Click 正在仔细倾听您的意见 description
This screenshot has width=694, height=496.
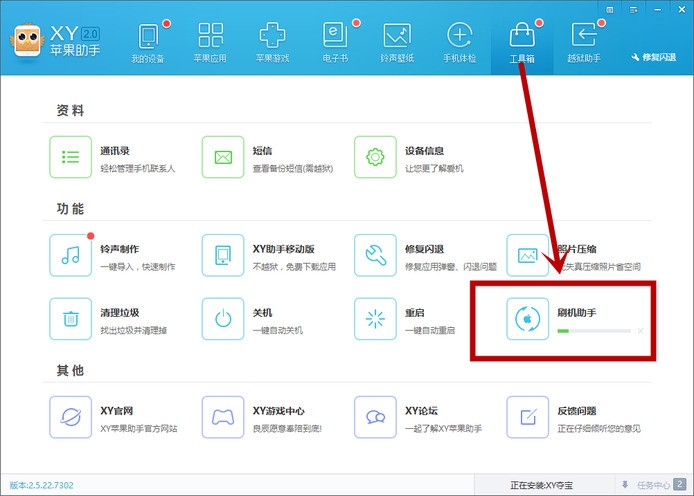pos(599,429)
